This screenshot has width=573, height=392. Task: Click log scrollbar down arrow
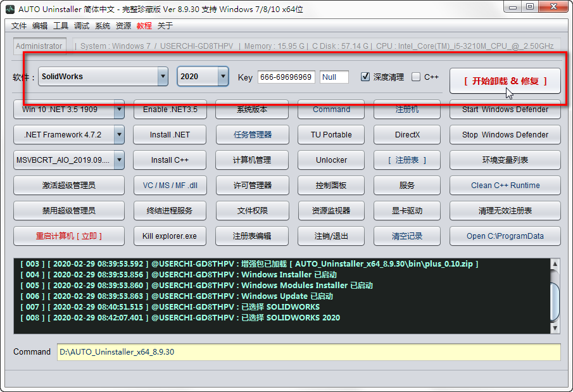point(555,328)
